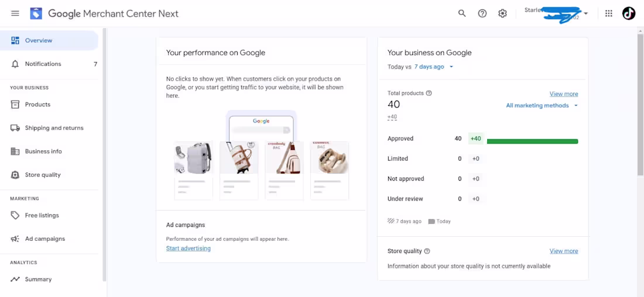644x297 pixels.
Task: Click Your performance on Google heading
Action: click(215, 53)
